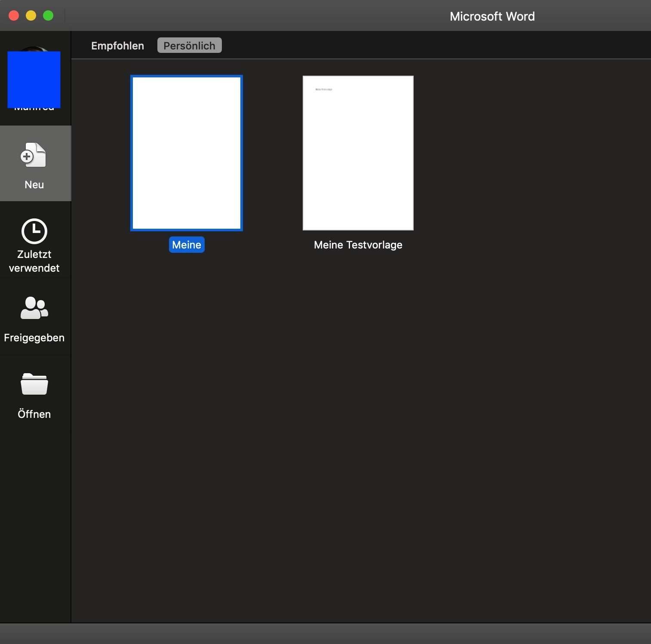The width and height of the screenshot is (651, 644).
Task: Click the highlighted Meine template name
Action: [x=187, y=245]
